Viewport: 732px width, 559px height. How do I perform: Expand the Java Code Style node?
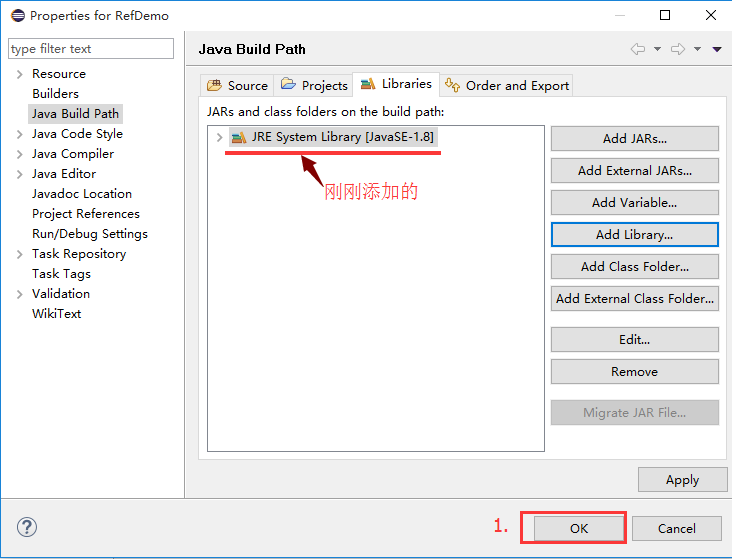[20, 134]
